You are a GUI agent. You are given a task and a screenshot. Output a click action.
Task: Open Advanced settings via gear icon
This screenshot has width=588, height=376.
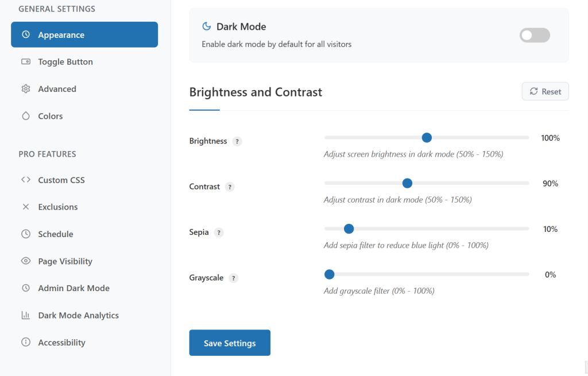pyautogui.click(x=25, y=88)
